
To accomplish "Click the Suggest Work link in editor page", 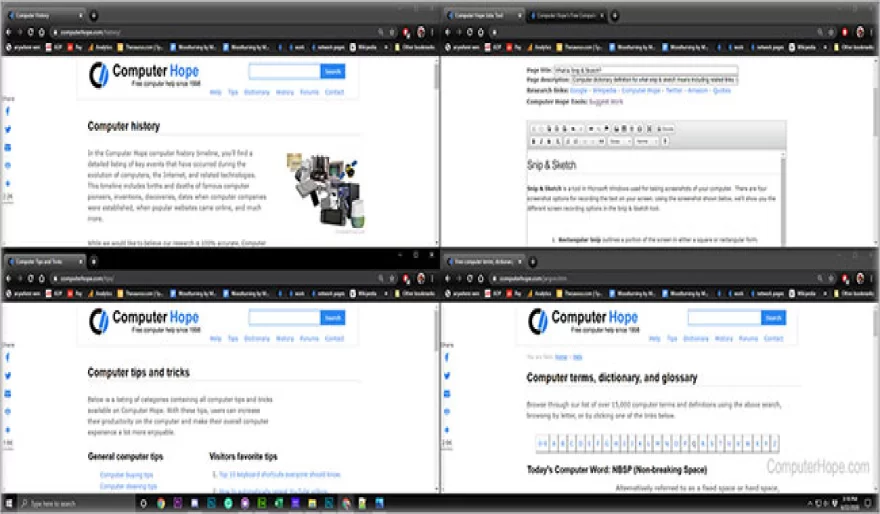I will (606, 102).
